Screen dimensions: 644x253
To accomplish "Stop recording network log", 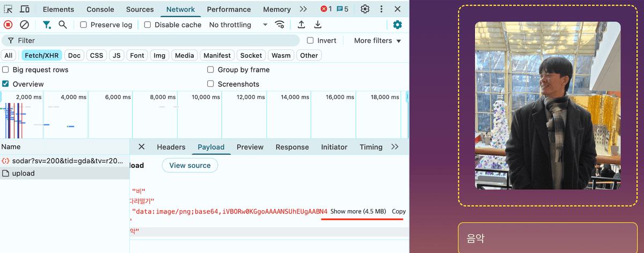I will point(8,25).
